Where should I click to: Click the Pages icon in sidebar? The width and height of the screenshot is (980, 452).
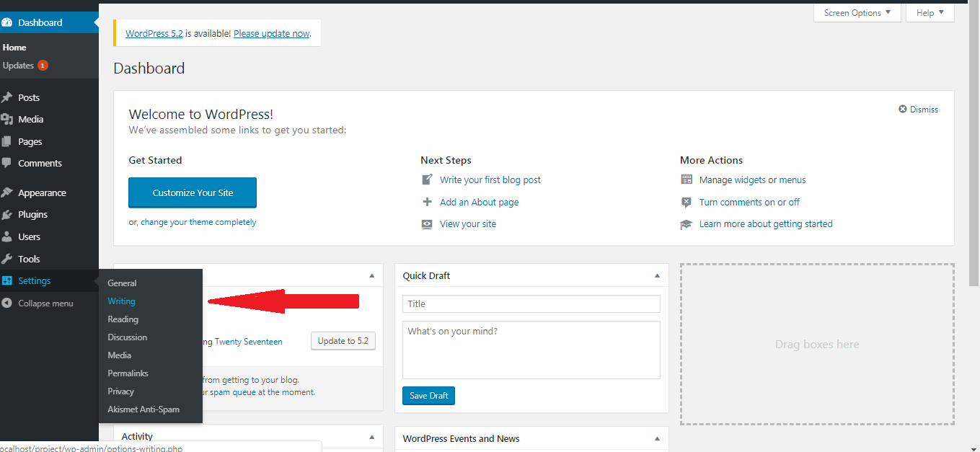click(6, 141)
